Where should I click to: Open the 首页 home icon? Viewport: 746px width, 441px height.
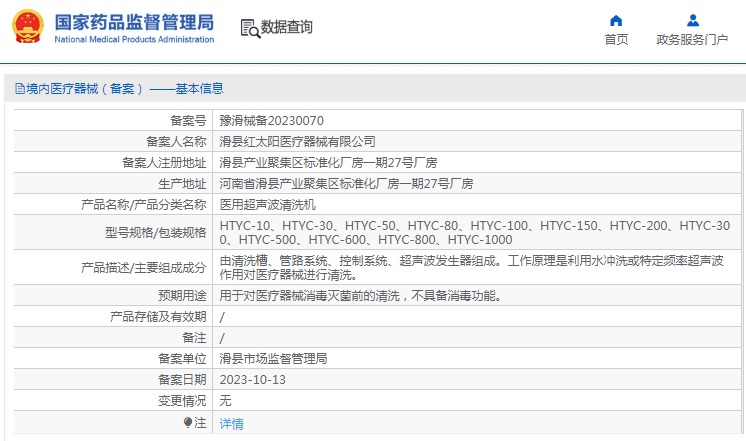click(x=616, y=20)
